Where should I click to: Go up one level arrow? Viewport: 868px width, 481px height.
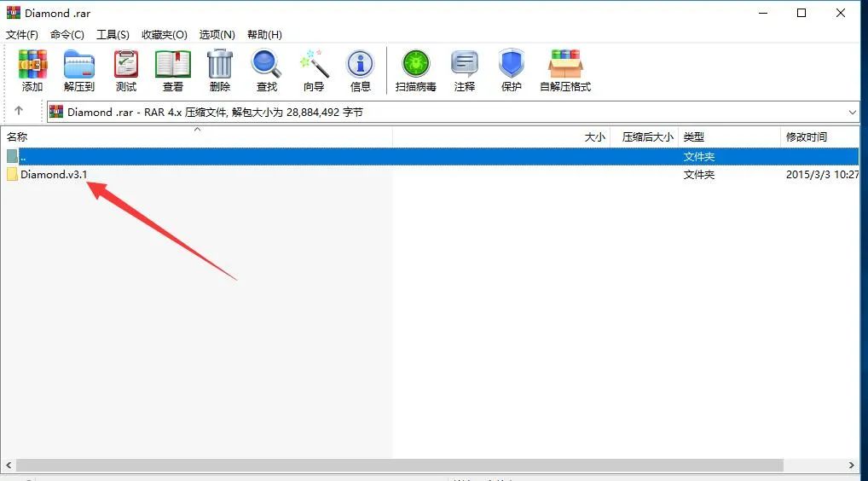19,111
